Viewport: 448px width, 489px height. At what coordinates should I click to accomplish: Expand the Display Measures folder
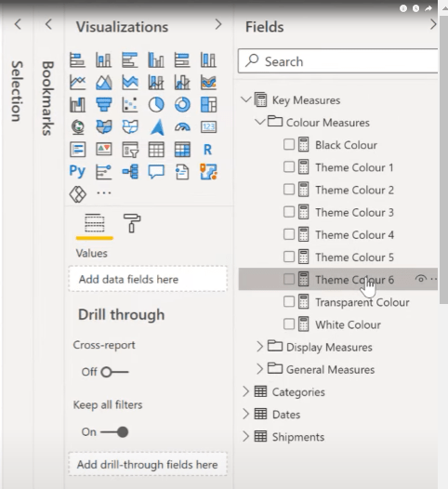pos(259,347)
